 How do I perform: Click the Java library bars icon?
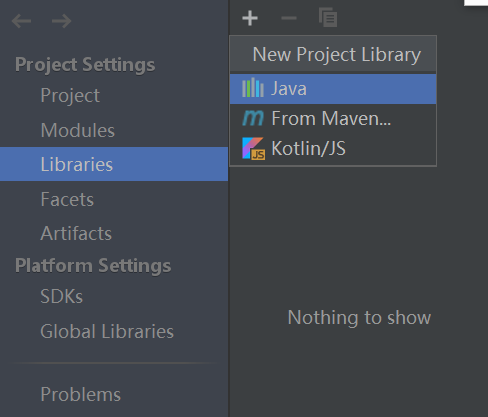click(253, 88)
